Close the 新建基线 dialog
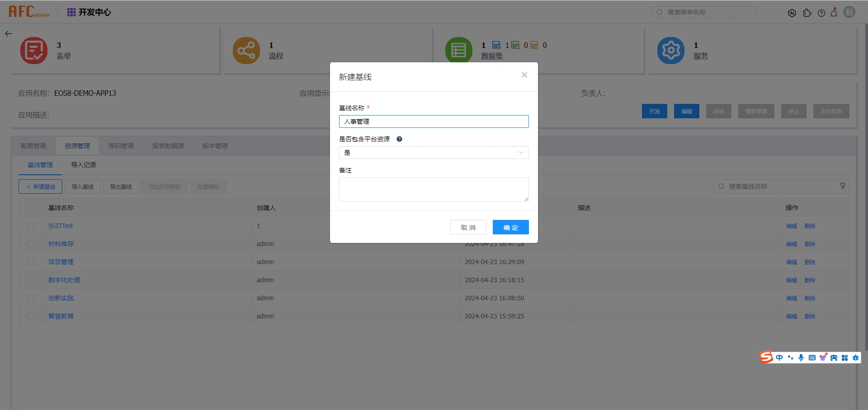 524,75
